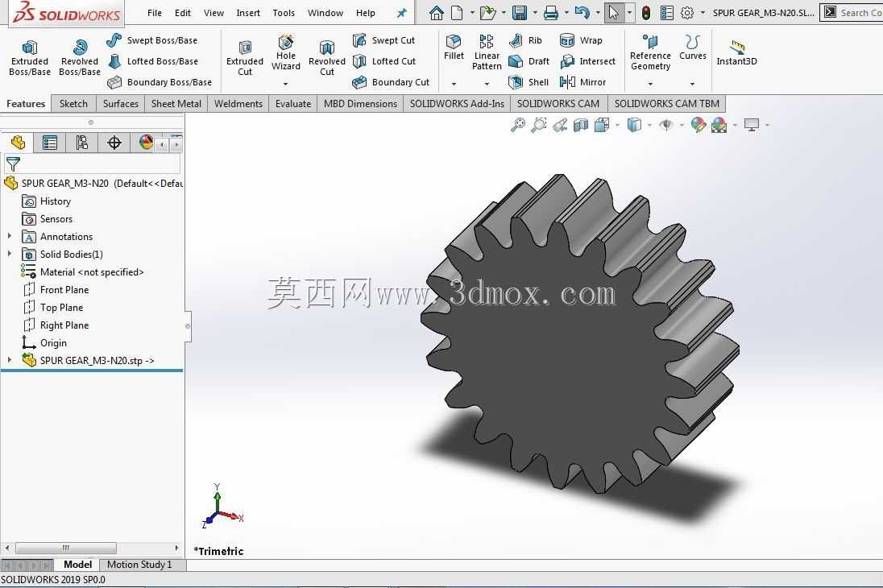The width and height of the screenshot is (883, 588).
Task: Open the ConfigurationManager tab
Action: coord(81,143)
